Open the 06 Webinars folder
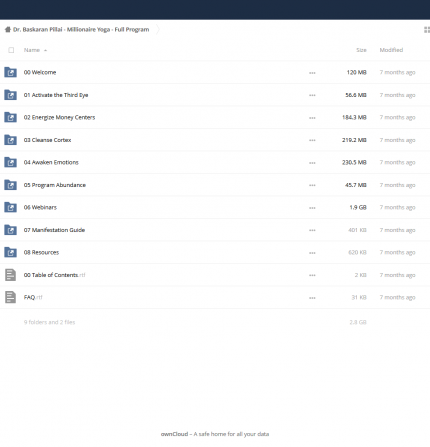This screenshot has height=447, width=430. (40, 207)
